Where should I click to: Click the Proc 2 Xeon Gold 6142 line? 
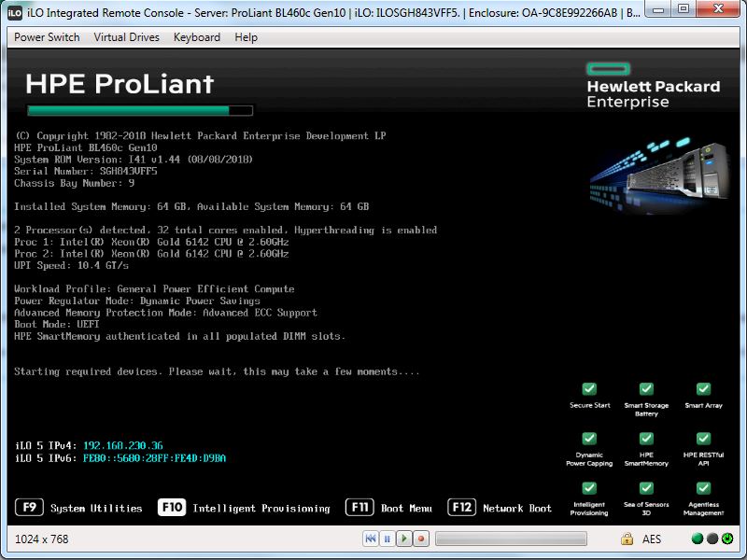click(151, 253)
